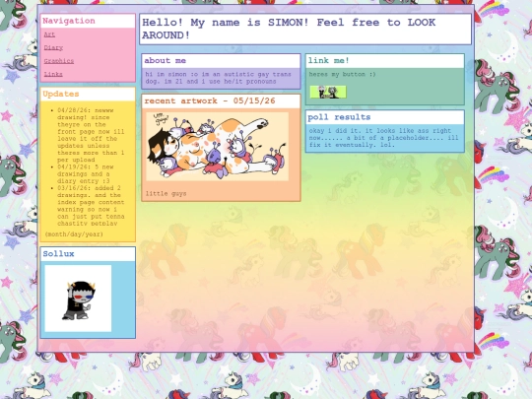Select the 03/16/26 update entry

91,206
